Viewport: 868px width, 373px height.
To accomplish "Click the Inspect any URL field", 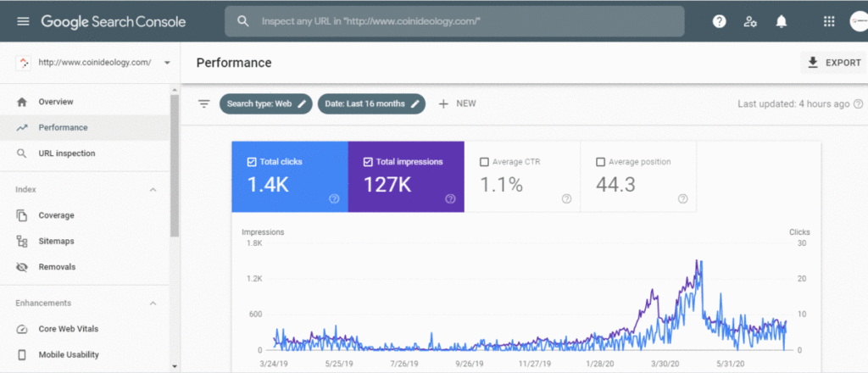I will [x=454, y=21].
